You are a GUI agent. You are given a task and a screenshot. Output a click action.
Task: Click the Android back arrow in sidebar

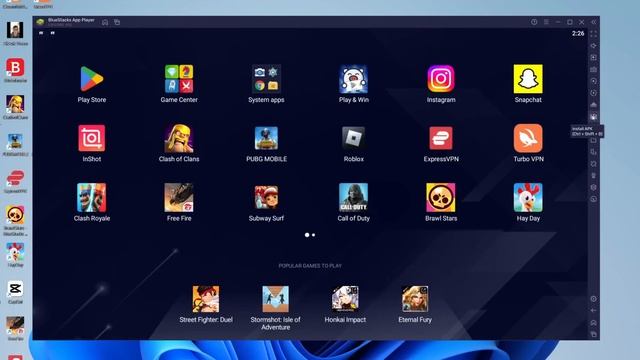593,311
